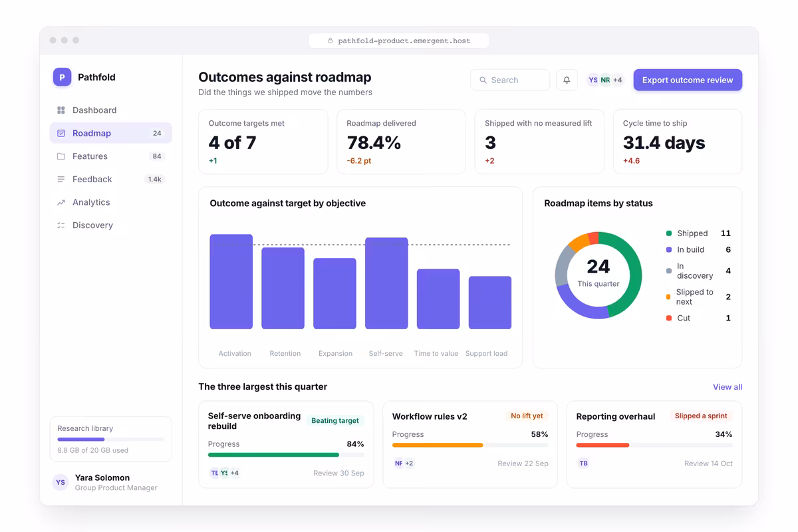The image size is (798, 532).
Task: Click the Dashboard grid icon
Action: click(61, 110)
